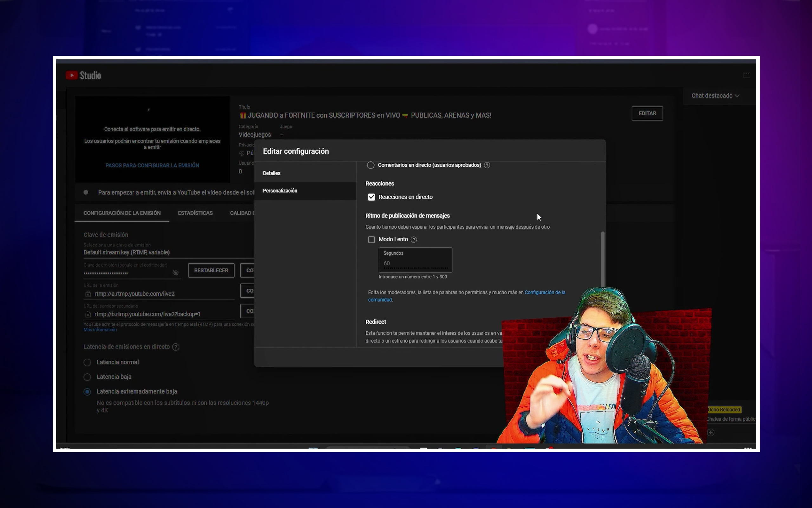The width and height of the screenshot is (812, 508).
Task: Open the Detalles section in dialog
Action: coord(305,173)
